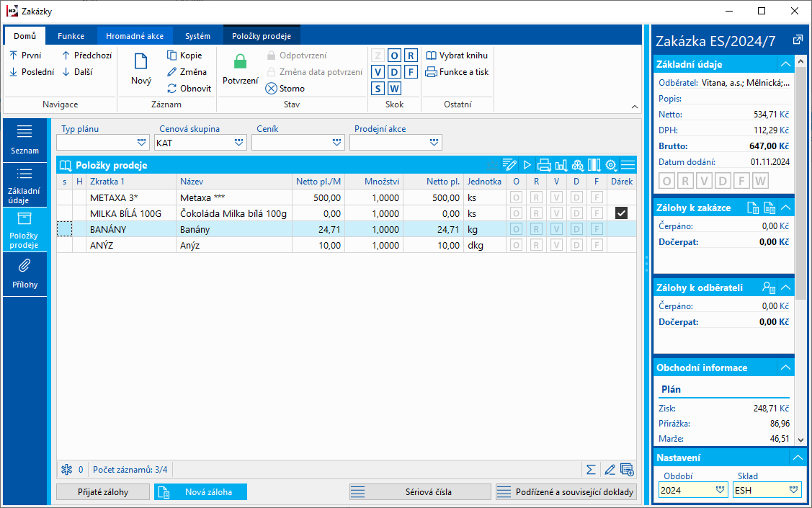Click the printer icon in Položky prodeje header

(544, 165)
